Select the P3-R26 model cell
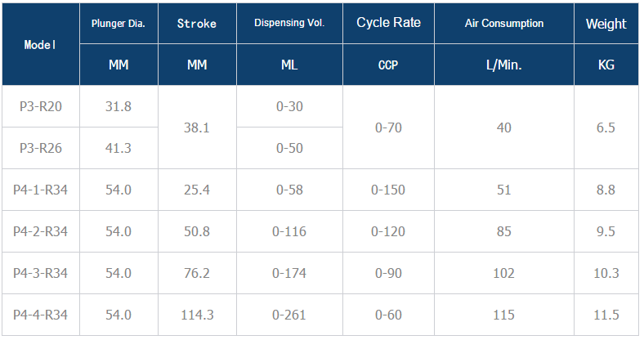The width and height of the screenshot is (644, 340). pyautogui.click(x=40, y=148)
